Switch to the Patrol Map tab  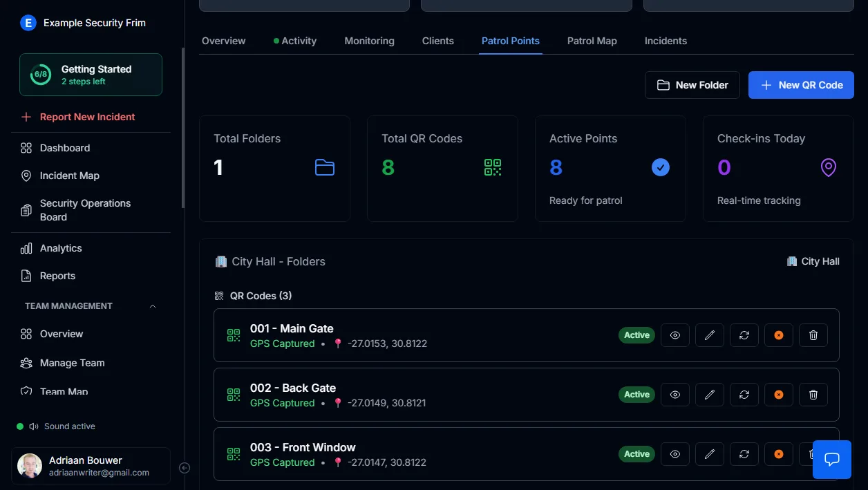click(x=592, y=41)
